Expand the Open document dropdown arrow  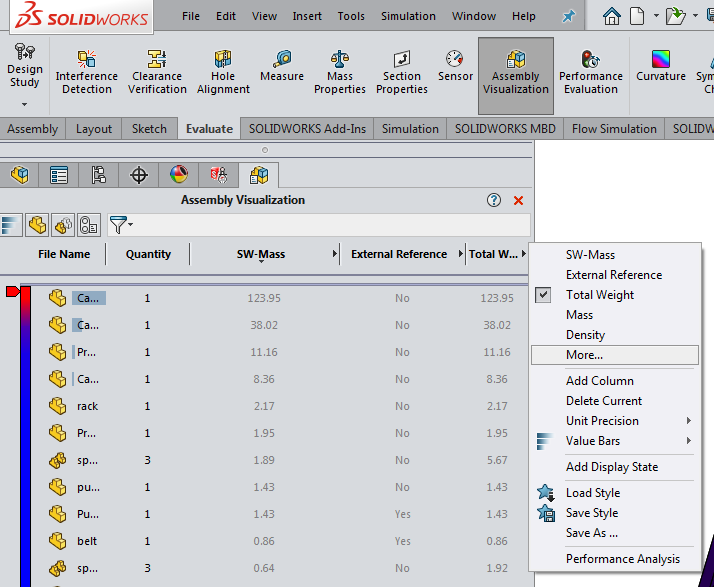coord(695,15)
